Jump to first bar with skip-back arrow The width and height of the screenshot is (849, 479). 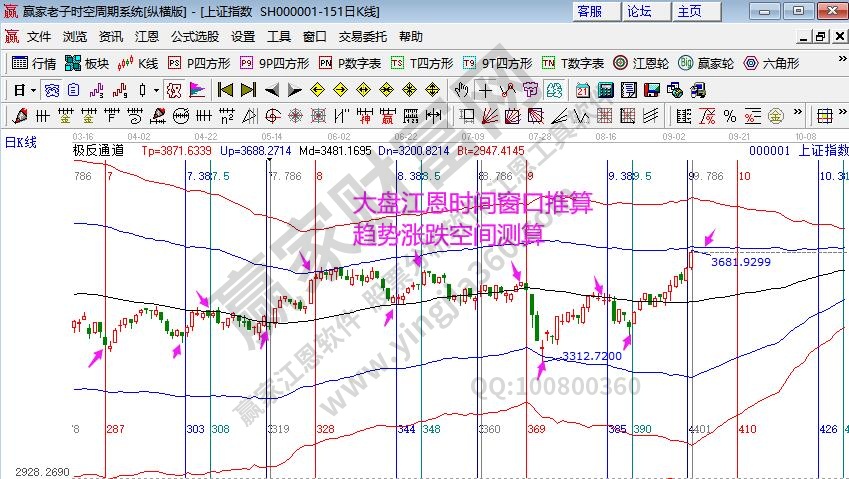click(x=224, y=90)
